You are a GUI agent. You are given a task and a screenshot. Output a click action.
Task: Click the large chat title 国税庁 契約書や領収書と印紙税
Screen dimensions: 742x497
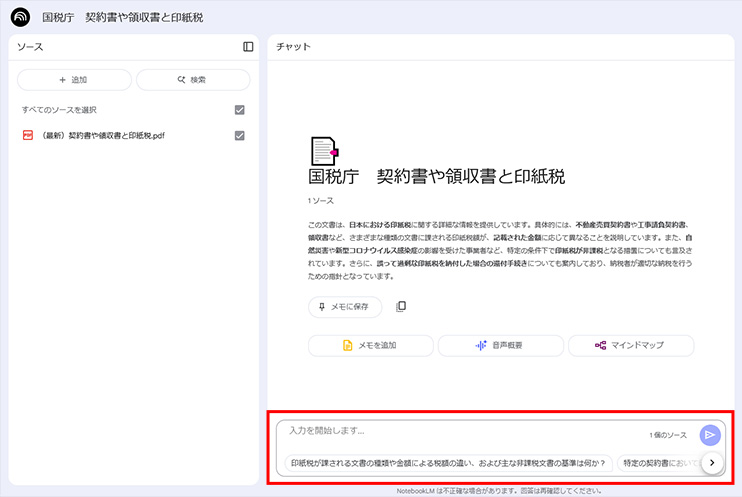tap(436, 177)
